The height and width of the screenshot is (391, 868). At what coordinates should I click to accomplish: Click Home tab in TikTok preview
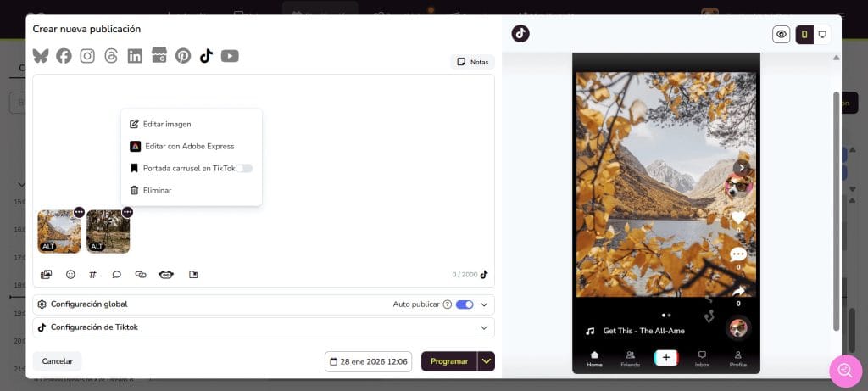(x=594, y=359)
